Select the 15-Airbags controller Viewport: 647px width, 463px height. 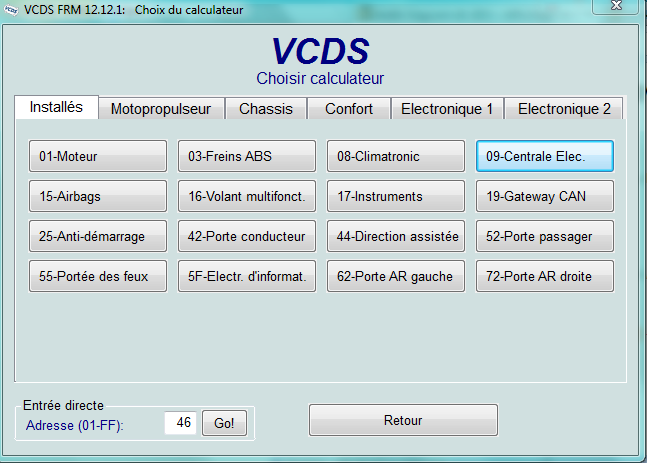(x=98, y=196)
